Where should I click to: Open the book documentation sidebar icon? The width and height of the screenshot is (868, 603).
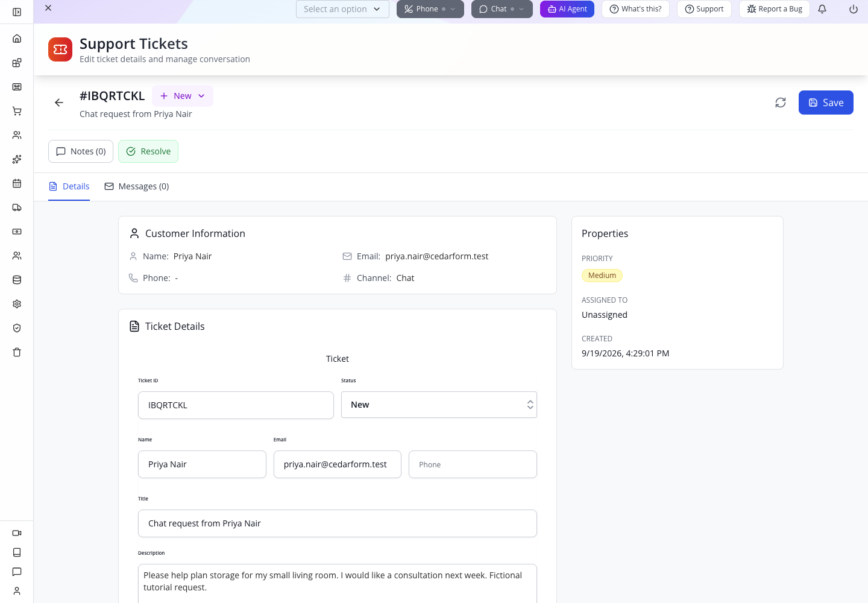pos(17,552)
